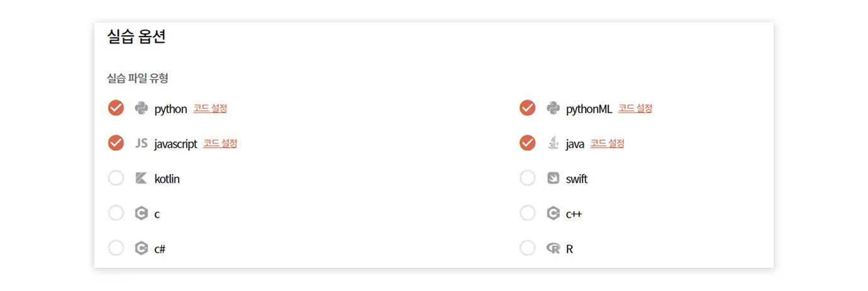Uncheck the python file type checkbox
Viewport: 868px width, 291px height.
click(x=116, y=108)
